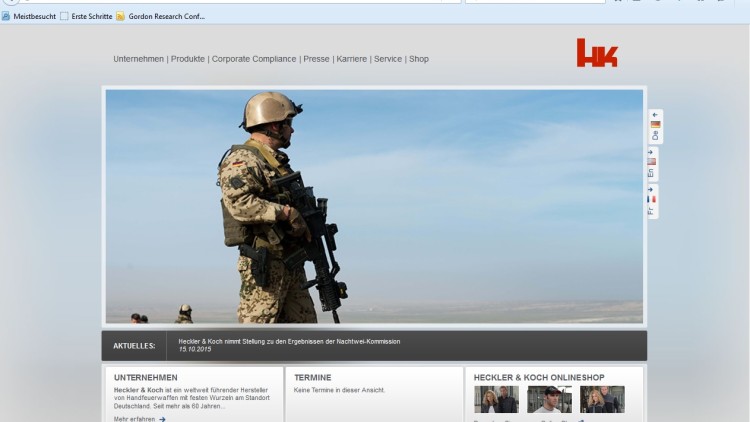Viewport: 750px width, 422px height.
Task: Open the Presse section
Action: [x=316, y=59]
